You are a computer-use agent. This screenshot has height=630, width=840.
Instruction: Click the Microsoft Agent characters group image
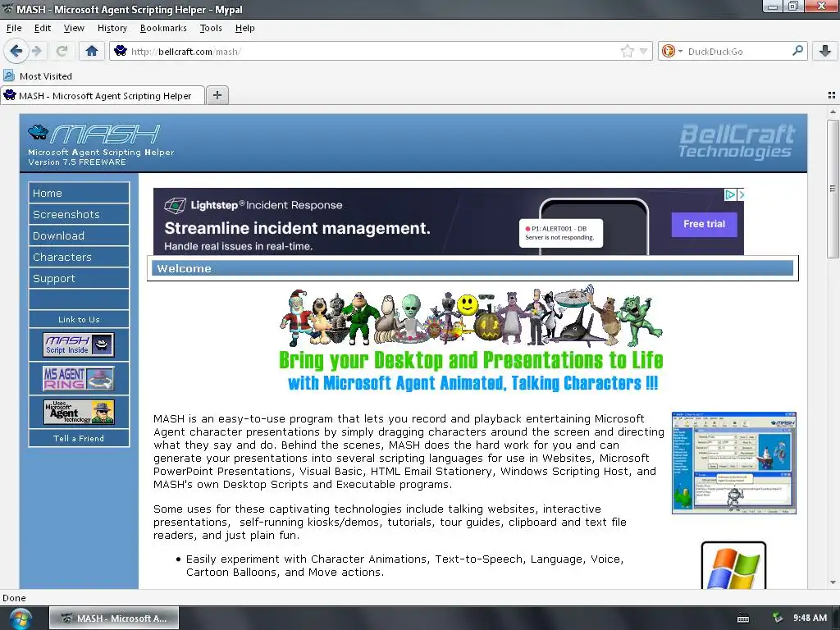471,317
